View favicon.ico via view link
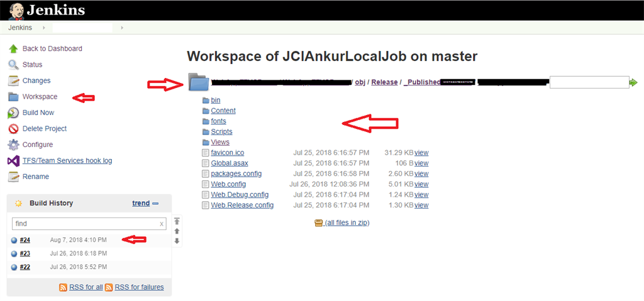644x301 pixels. pyautogui.click(x=421, y=153)
